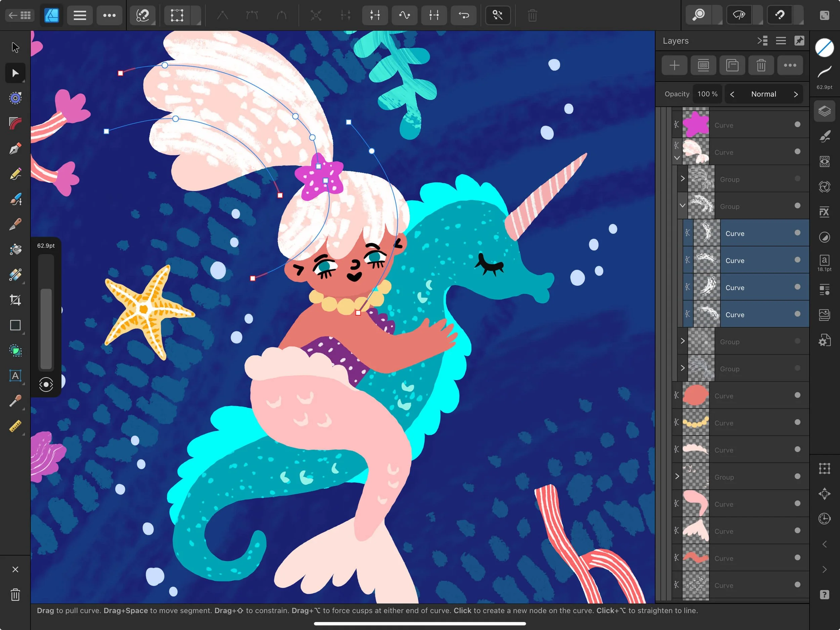Open the Layers Studio icon
Screen dimensions: 840x630
click(825, 111)
